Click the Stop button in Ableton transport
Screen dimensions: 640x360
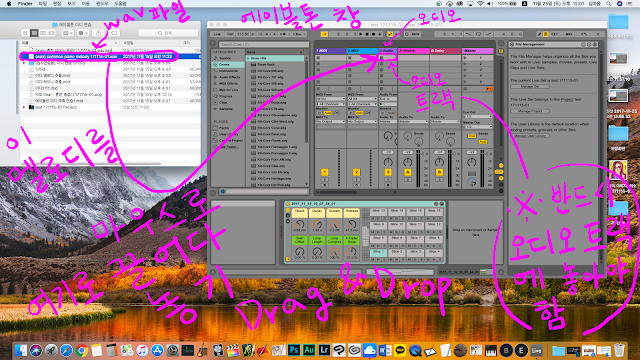[367, 34]
